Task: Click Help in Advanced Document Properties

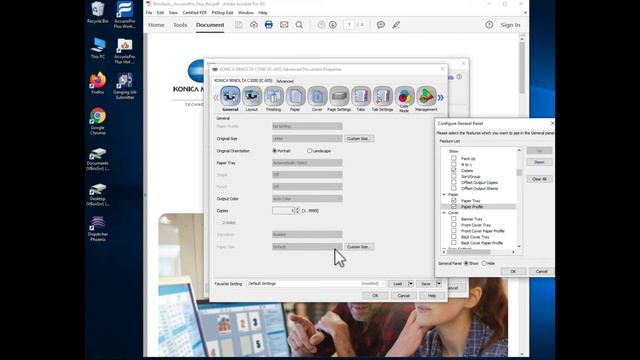Action: tap(432, 296)
